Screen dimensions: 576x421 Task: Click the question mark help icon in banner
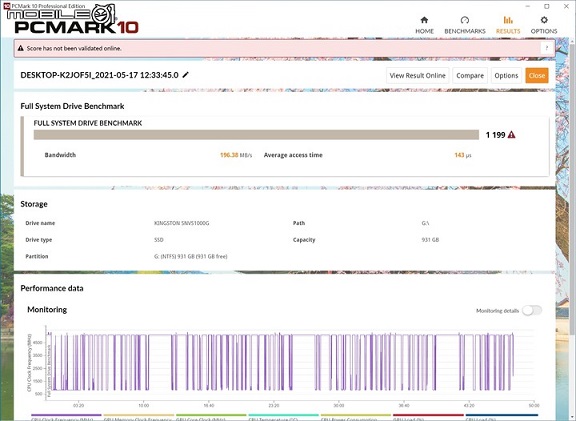tap(547, 48)
